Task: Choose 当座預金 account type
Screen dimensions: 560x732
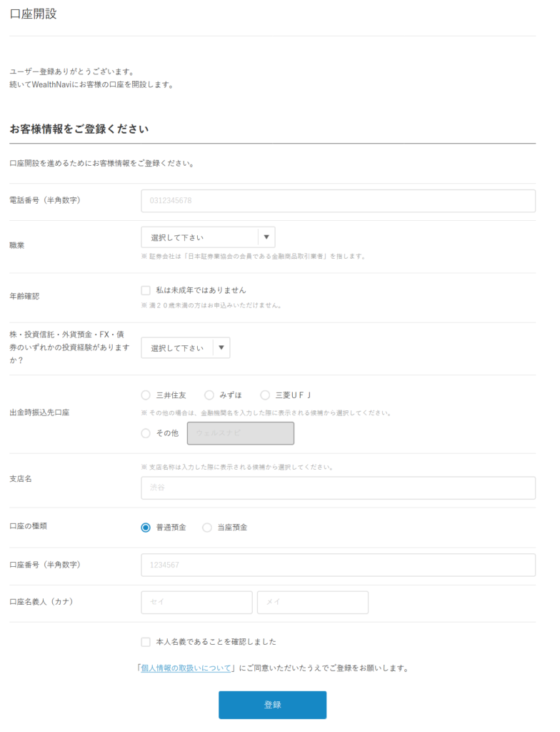Action: coord(207,528)
